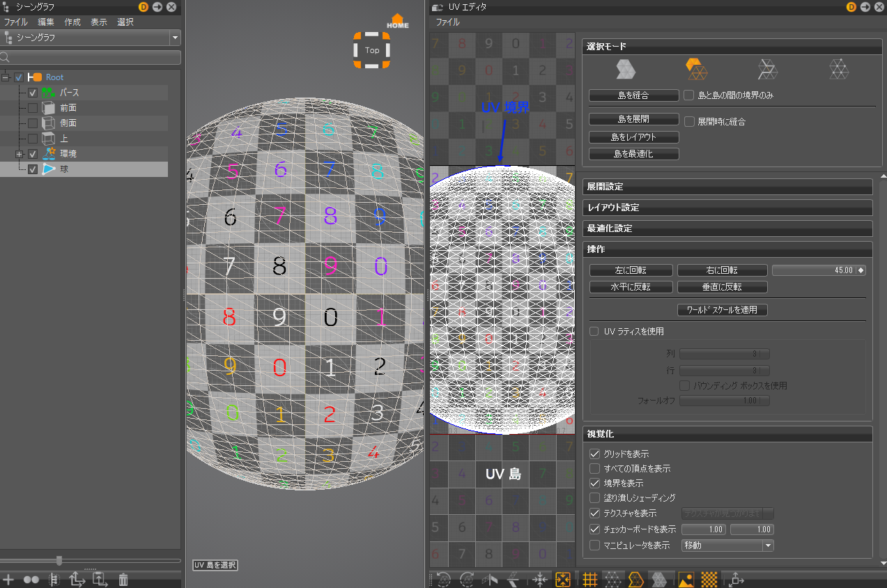Expand the レイアウト設定 section
Screen dimensions: 887x588
[727, 208]
